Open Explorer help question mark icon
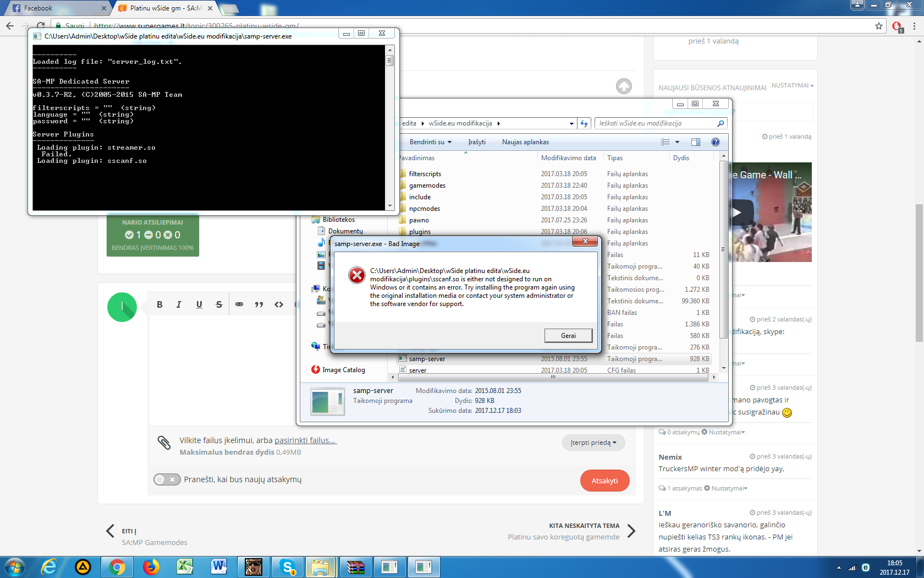 point(715,142)
